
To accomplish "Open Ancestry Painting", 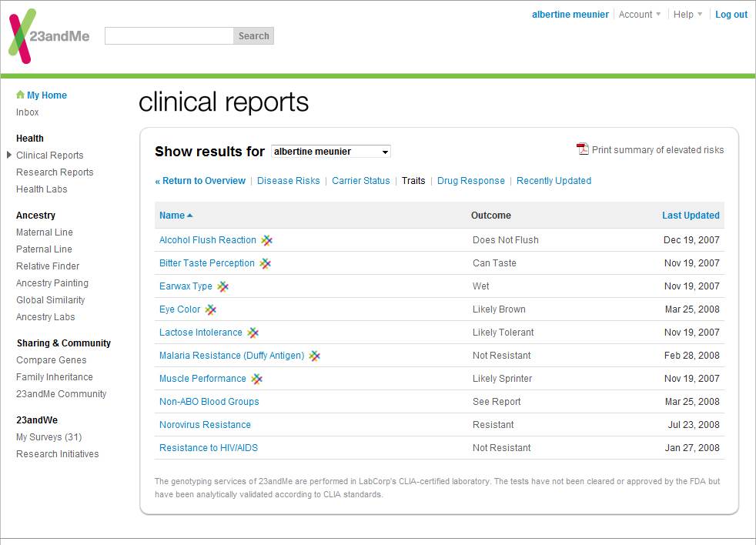I will pyautogui.click(x=52, y=283).
